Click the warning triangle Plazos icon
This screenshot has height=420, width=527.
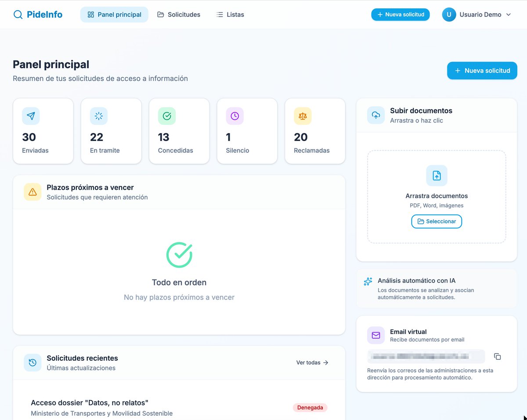pyautogui.click(x=32, y=192)
